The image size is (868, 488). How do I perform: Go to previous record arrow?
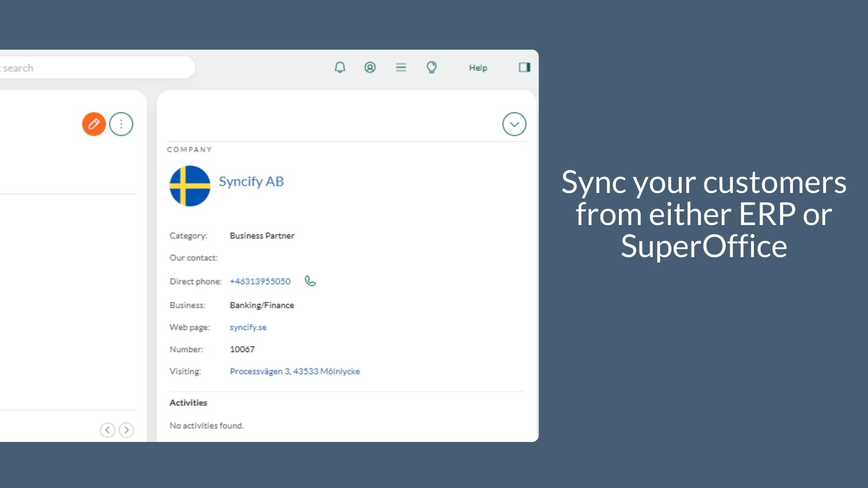(x=108, y=430)
